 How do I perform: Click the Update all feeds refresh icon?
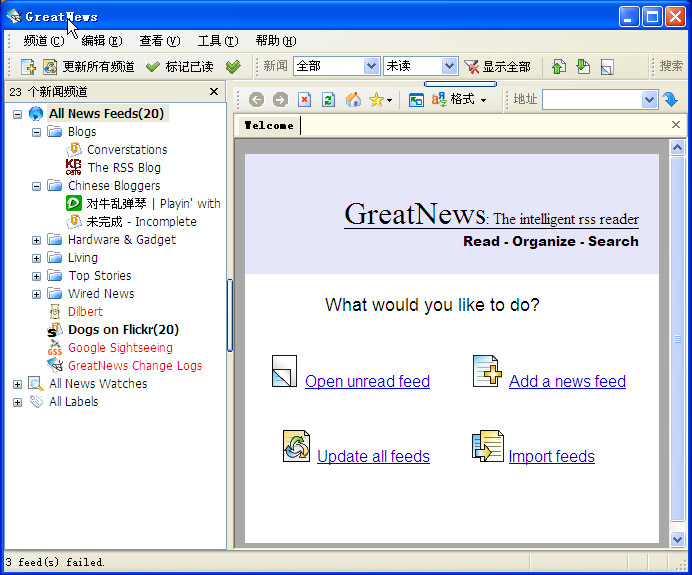[x=296, y=446]
